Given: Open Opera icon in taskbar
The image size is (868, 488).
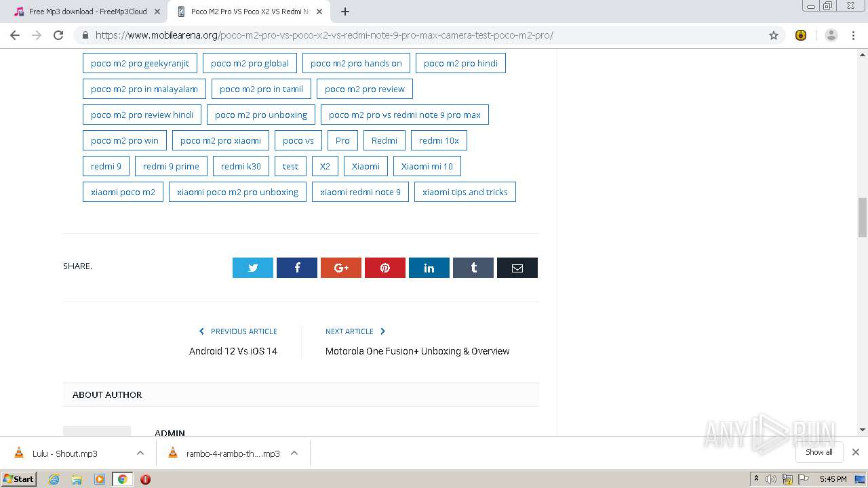Looking at the screenshot, I should pyautogui.click(x=145, y=479).
